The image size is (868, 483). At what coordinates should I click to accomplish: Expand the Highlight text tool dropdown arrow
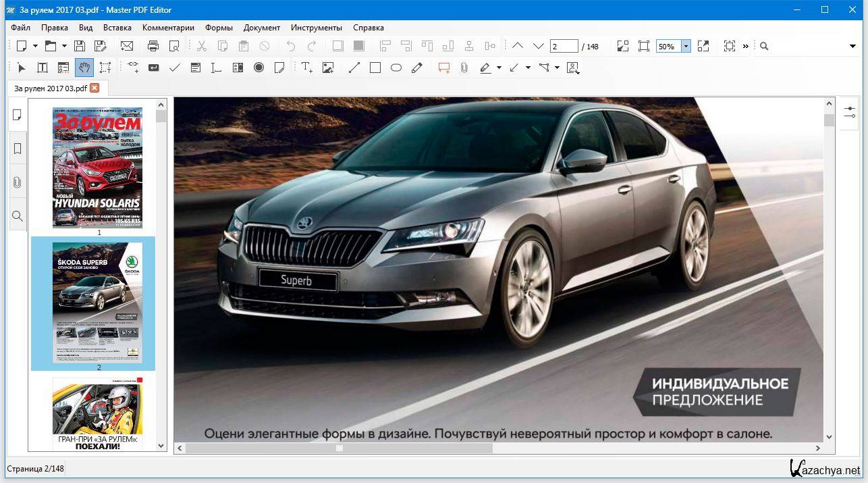(499, 68)
